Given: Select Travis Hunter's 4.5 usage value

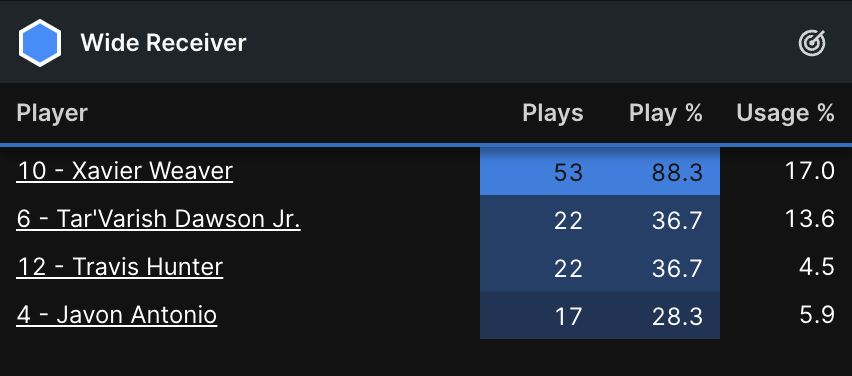Looking at the screenshot, I should [817, 267].
